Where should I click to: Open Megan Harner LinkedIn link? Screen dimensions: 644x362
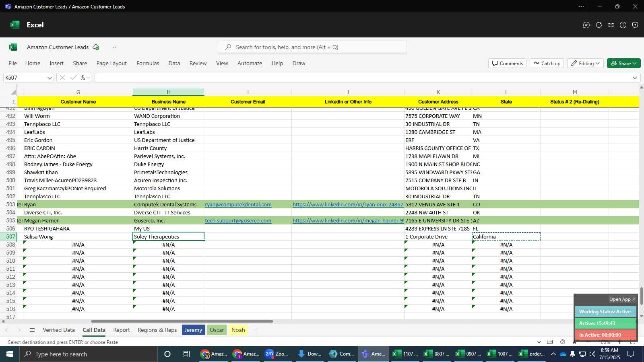(x=348, y=220)
